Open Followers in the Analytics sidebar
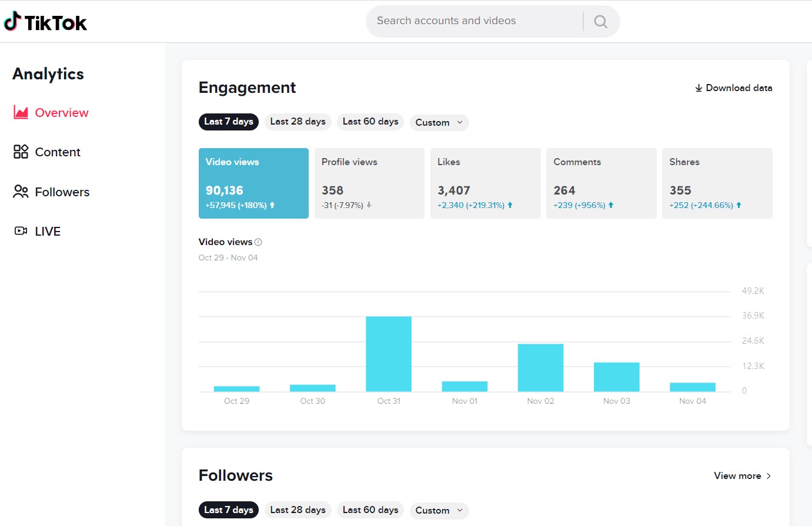Image resolution: width=812 pixels, height=526 pixels. 52,192
